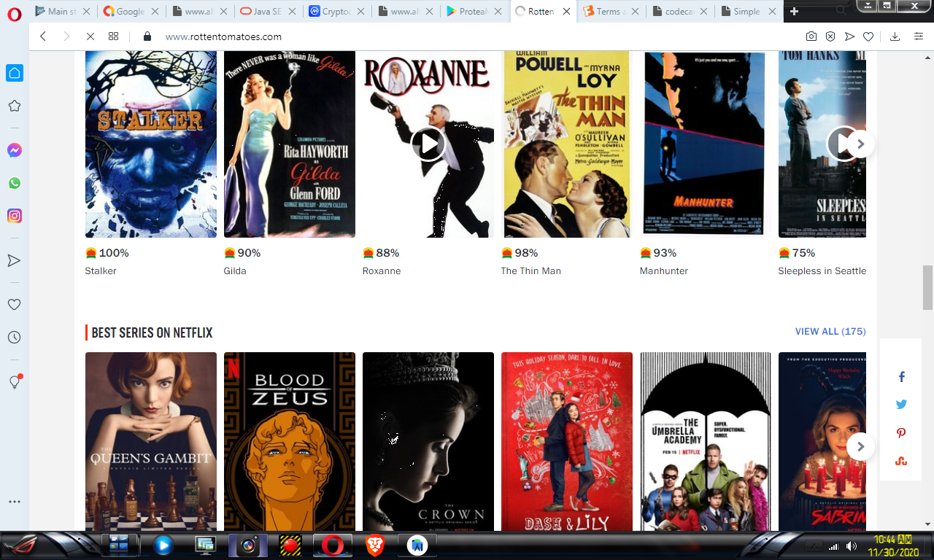
Task: Switch to the Simple tab
Action: (749, 12)
